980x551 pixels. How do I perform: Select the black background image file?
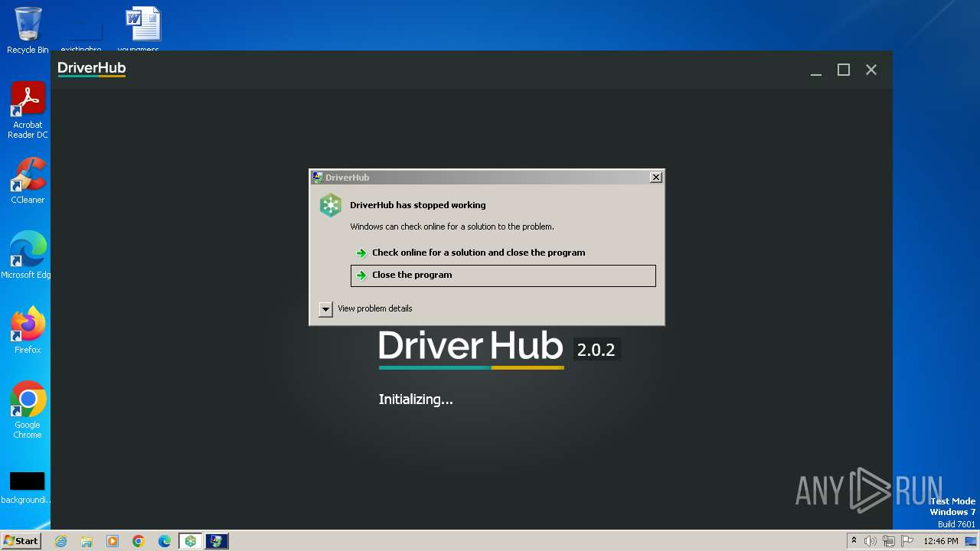(27, 487)
